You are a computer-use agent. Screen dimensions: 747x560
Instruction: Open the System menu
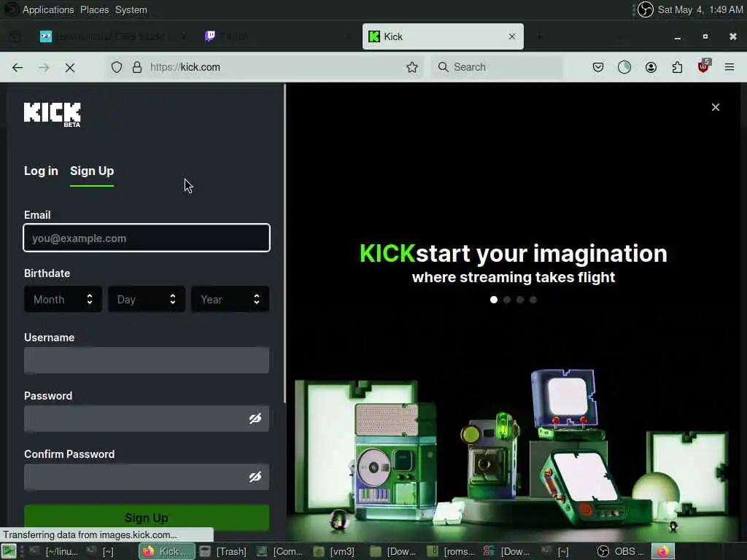point(131,9)
